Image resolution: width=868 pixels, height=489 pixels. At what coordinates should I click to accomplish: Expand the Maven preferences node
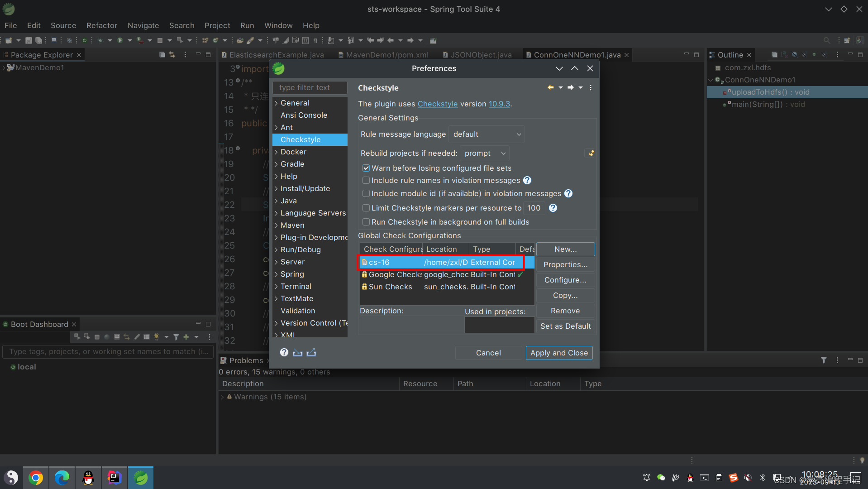(x=276, y=225)
